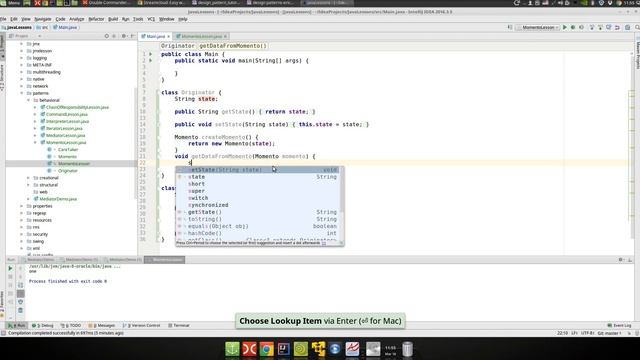Choose the 'synchronized' completion item

click(257, 205)
